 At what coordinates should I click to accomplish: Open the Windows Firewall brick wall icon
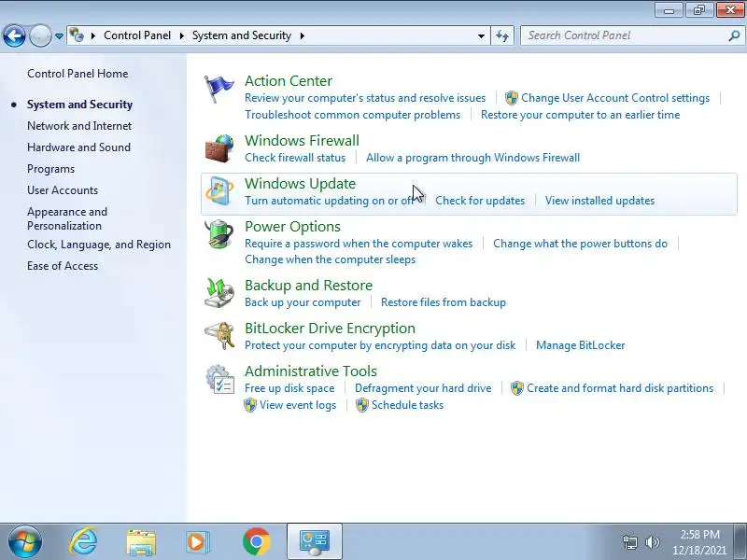[x=219, y=148]
